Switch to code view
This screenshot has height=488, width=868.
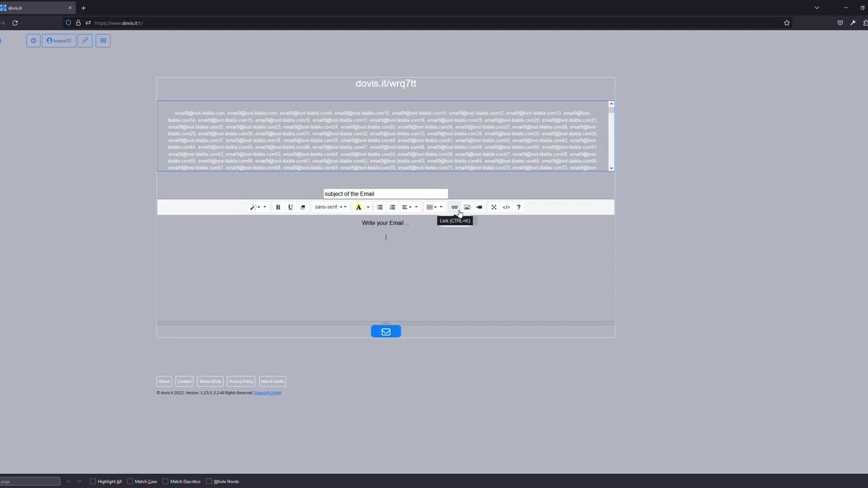click(x=506, y=207)
